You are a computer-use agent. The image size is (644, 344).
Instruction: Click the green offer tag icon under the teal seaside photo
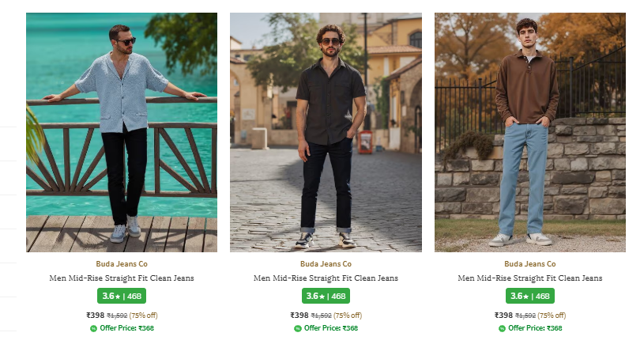[94, 328]
